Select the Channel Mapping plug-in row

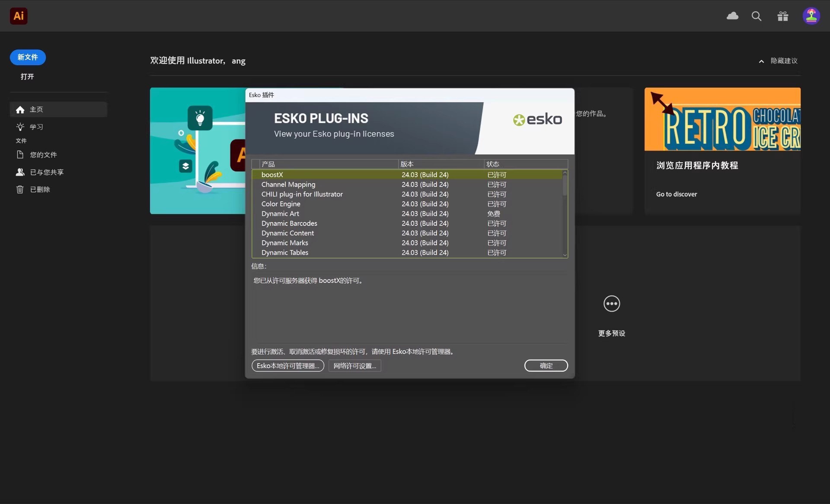407,184
